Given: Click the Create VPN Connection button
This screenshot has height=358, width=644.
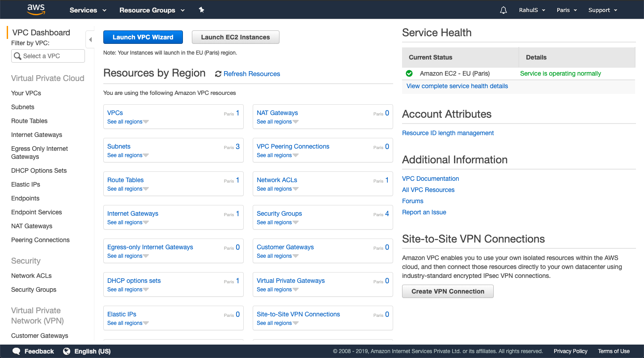Looking at the screenshot, I should (x=447, y=291).
